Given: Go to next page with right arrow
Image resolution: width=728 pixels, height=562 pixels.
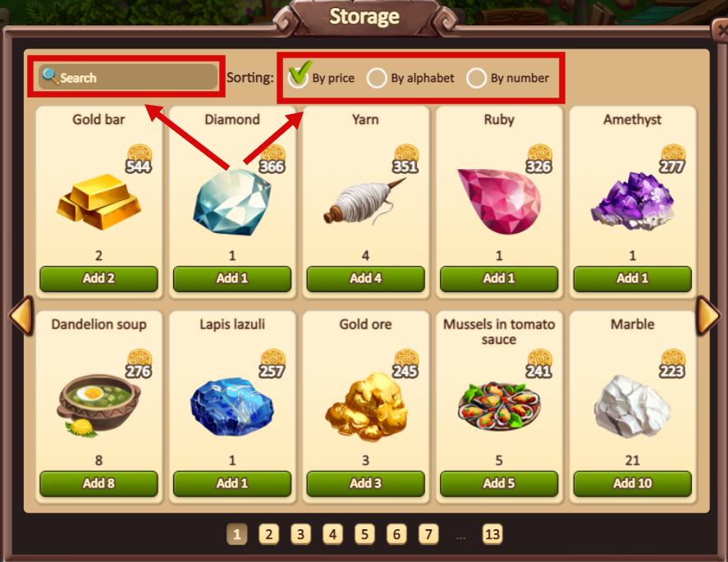Looking at the screenshot, I should click(708, 316).
